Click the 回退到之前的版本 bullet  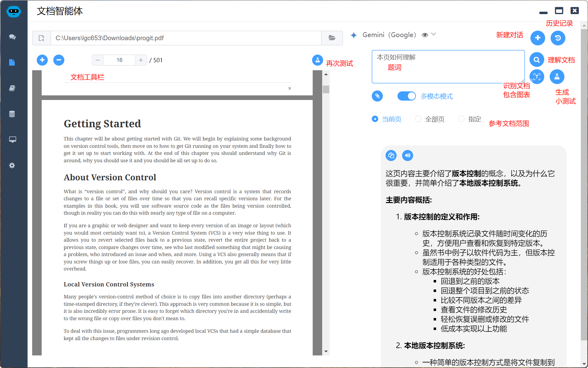point(470,281)
